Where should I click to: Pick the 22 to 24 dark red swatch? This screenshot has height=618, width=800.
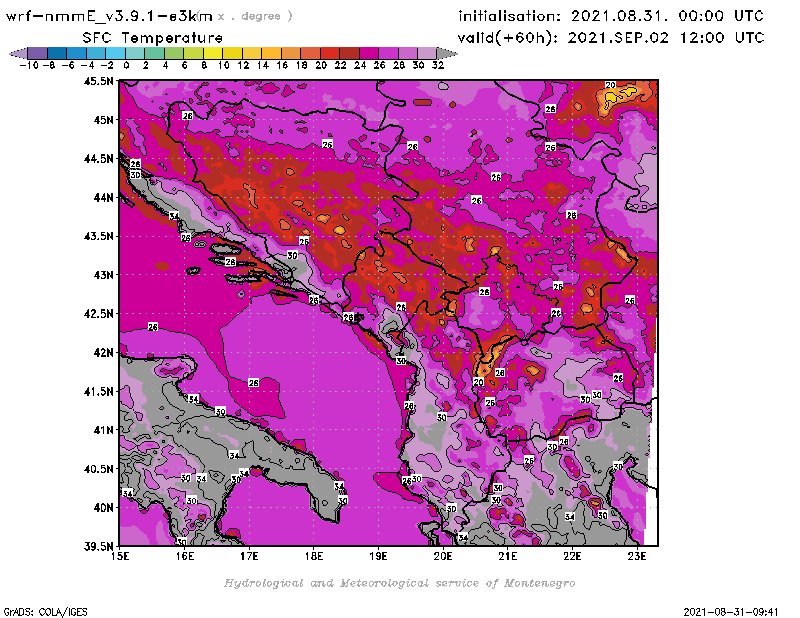349,53
